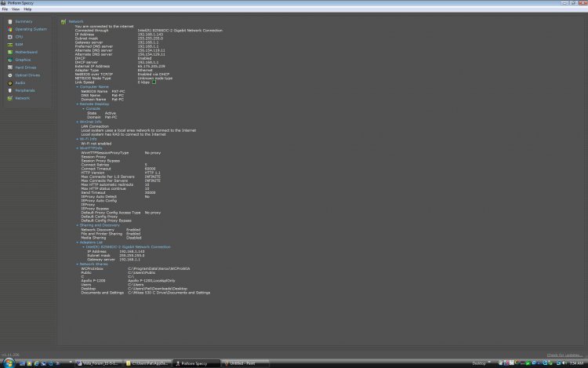The image size is (588, 368).
Task: Collapse the WinHTTPInfo section
Action: point(78,148)
